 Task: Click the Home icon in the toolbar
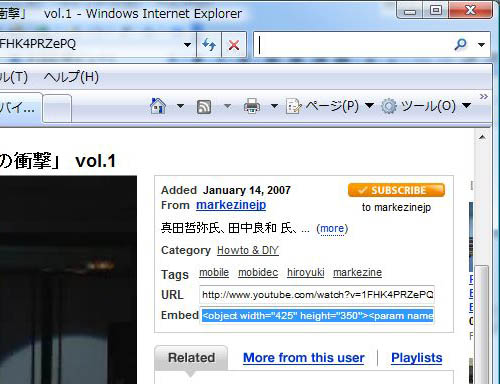[x=158, y=106]
